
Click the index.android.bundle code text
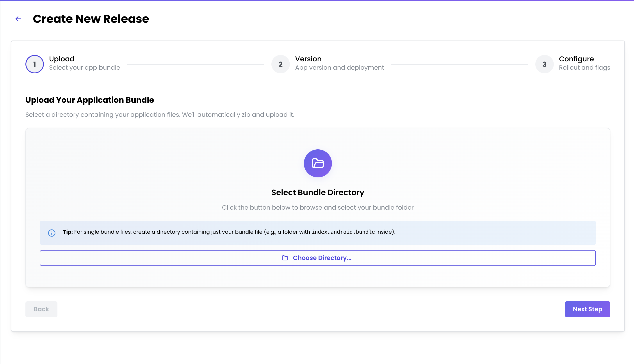pos(343,232)
